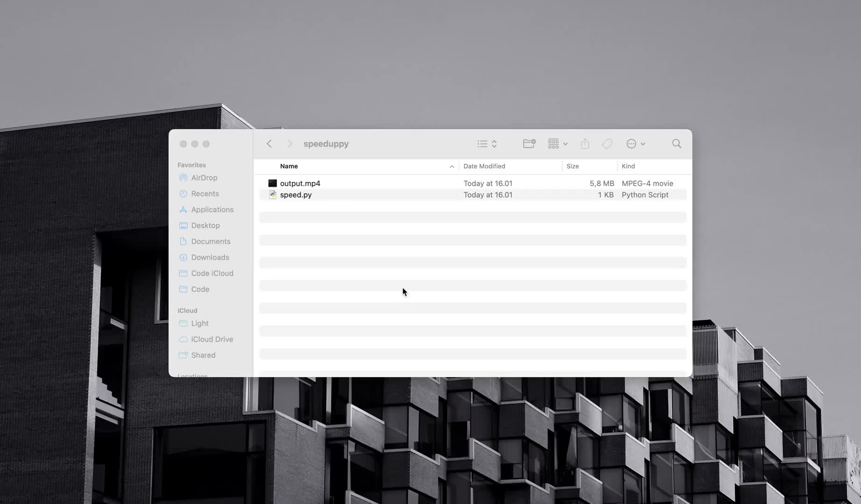Select the output.mp4 file
The image size is (861, 504).
473,183
